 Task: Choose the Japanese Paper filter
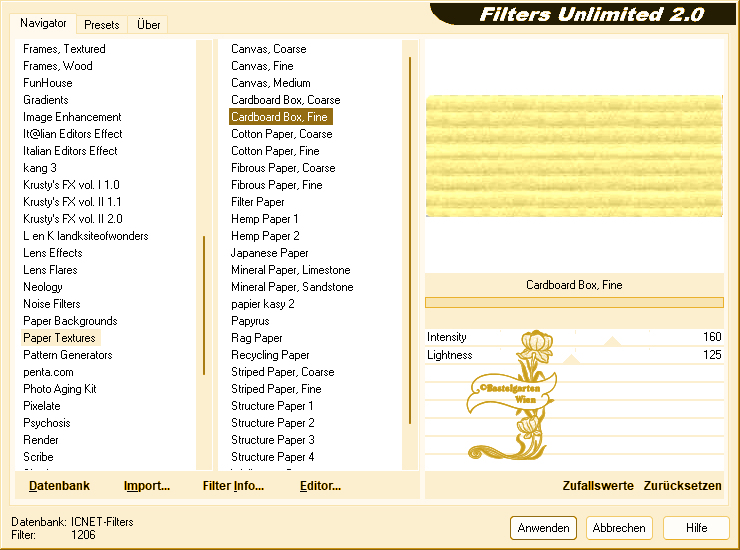tap(269, 253)
